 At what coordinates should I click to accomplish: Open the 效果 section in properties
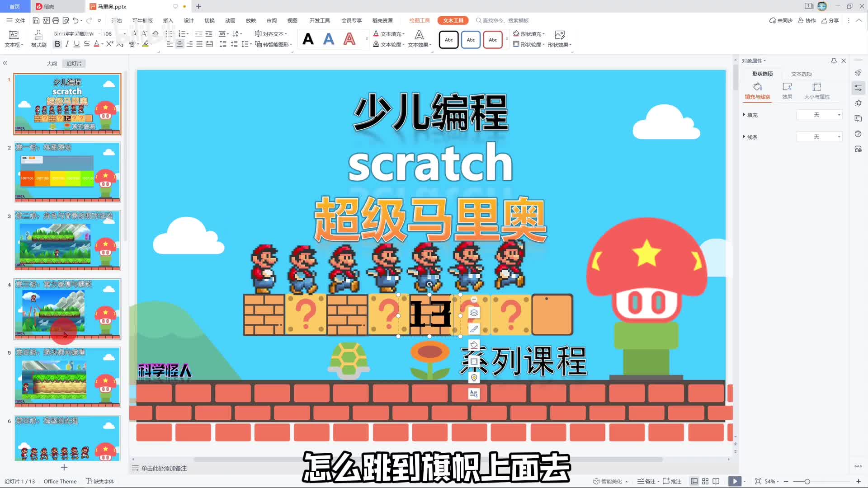787,91
